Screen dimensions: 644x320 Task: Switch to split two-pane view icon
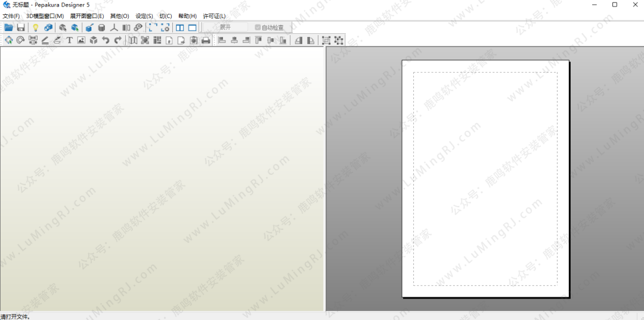(x=180, y=27)
